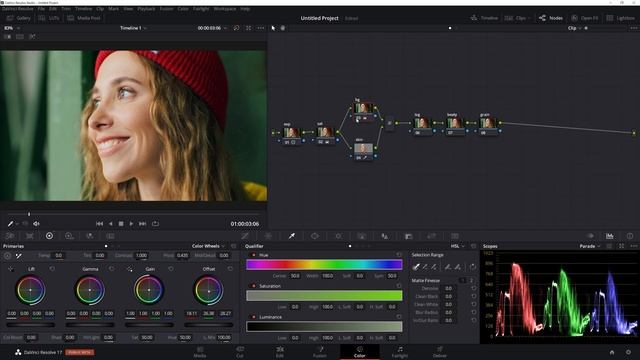
Task: Toggle the Hue qualifier enable dot
Action: tap(253, 255)
